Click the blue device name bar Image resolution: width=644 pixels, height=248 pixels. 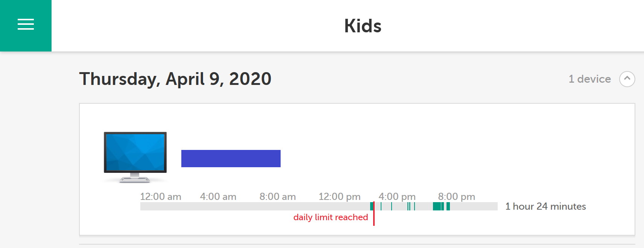(231, 159)
